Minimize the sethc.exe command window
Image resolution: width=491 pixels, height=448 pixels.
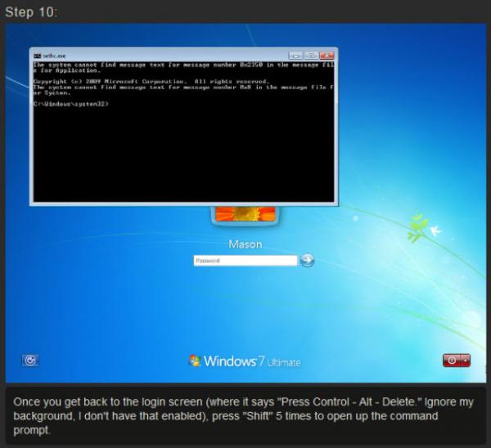tap(295, 54)
